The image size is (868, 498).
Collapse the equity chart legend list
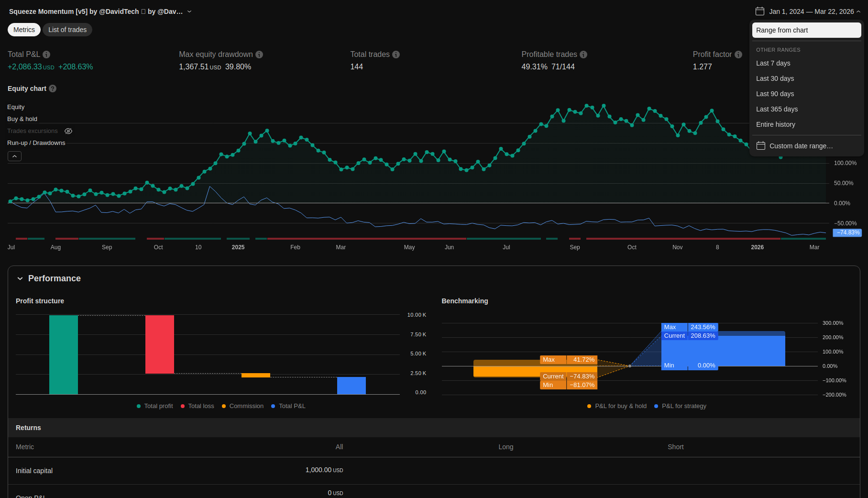(14, 156)
